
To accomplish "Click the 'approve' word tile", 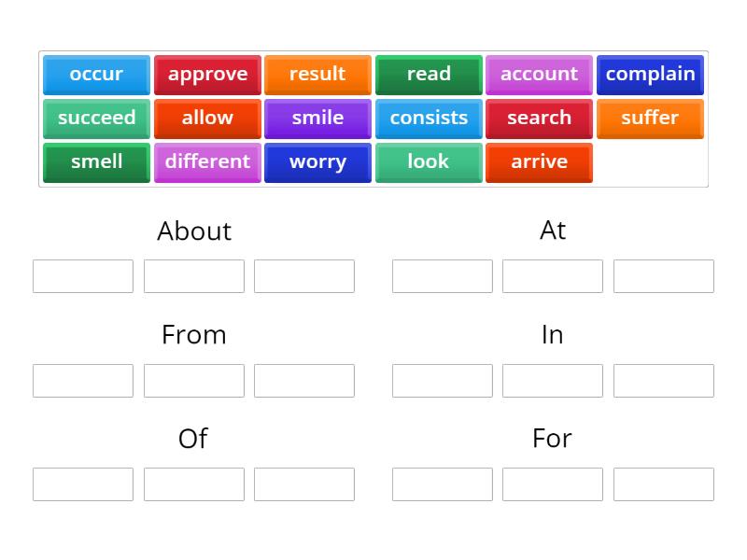I will pos(207,75).
